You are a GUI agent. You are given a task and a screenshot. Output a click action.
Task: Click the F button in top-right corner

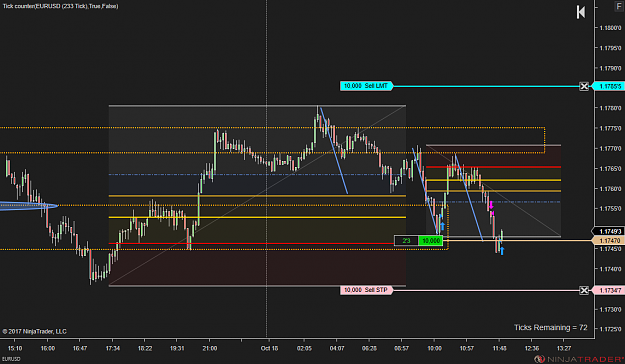tap(619, 6)
